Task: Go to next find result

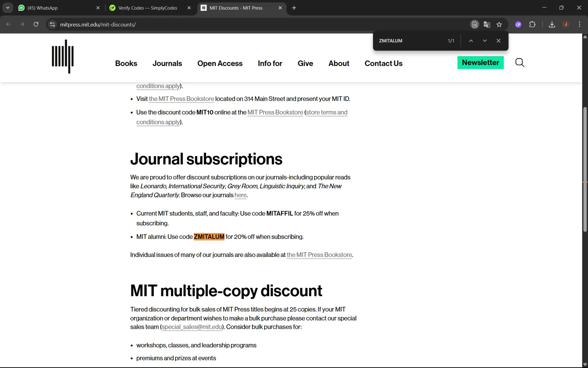Action: 485,41
